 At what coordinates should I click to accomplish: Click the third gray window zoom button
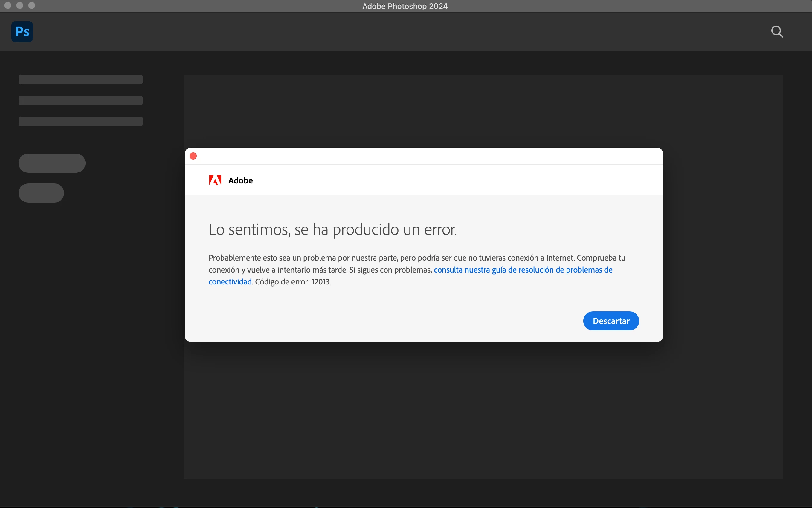pyautogui.click(x=32, y=5)
